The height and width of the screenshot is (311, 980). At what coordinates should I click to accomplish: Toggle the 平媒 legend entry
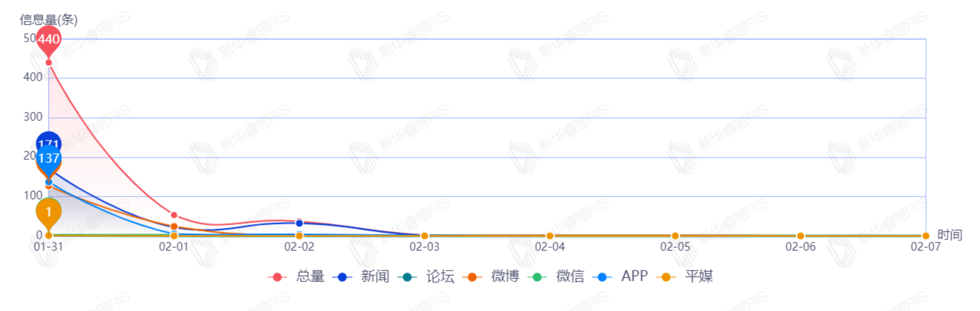pyautogui.click(x=685, y=277)
